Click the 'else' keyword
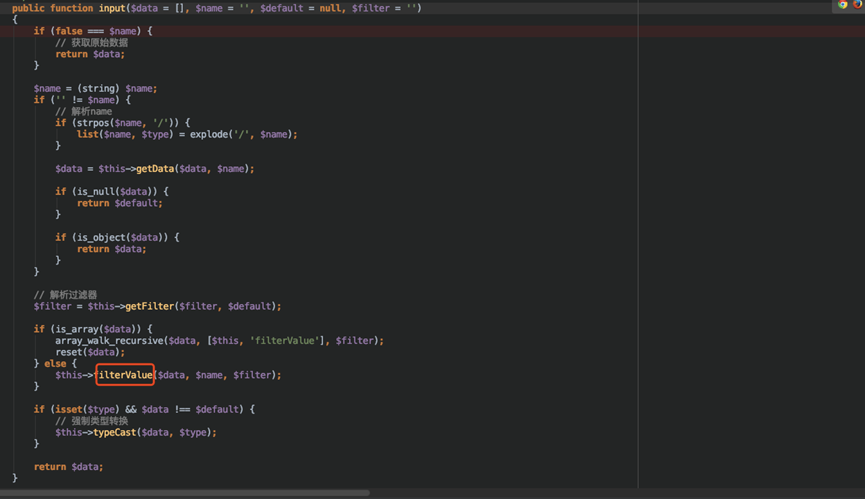 [55, 364]
